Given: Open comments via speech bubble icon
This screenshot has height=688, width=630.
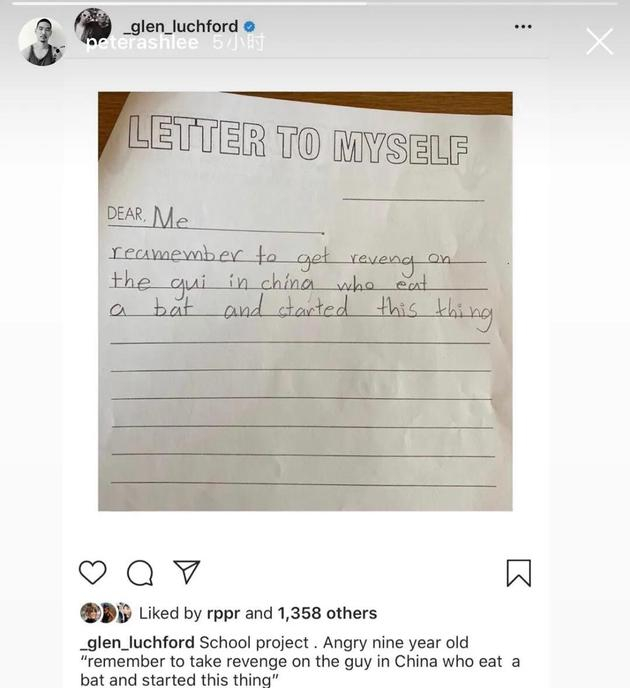Looking at the screenshot, I should click(140, 573).
